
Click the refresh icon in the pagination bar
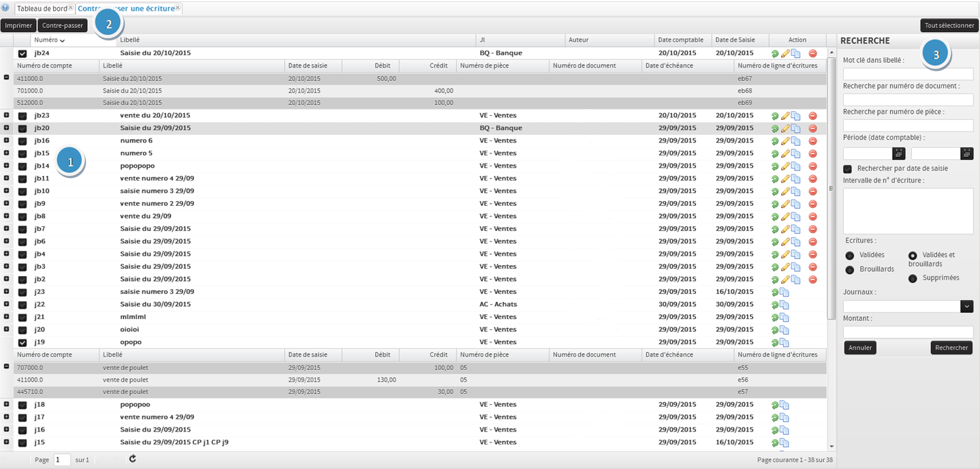[x=132, y=459]
